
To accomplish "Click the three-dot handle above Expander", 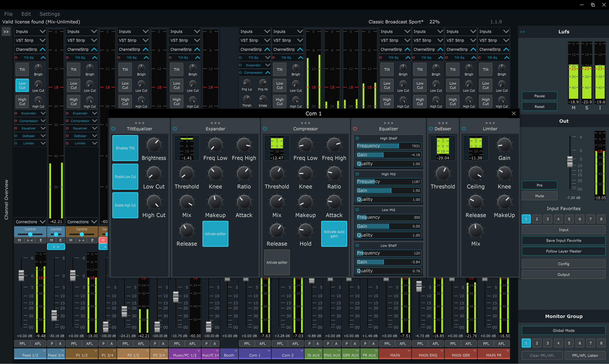I will pos(215,123).
